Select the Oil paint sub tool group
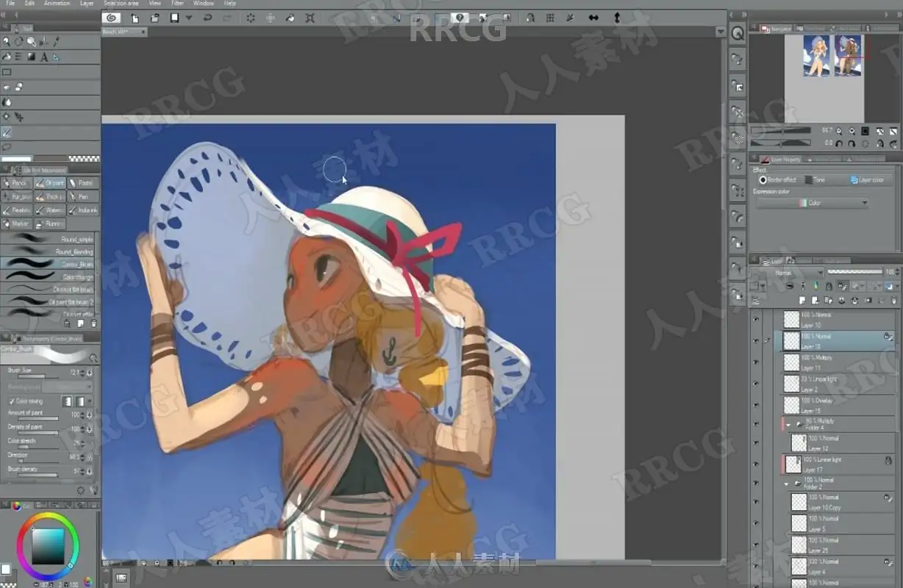 (x=50, y=183)
